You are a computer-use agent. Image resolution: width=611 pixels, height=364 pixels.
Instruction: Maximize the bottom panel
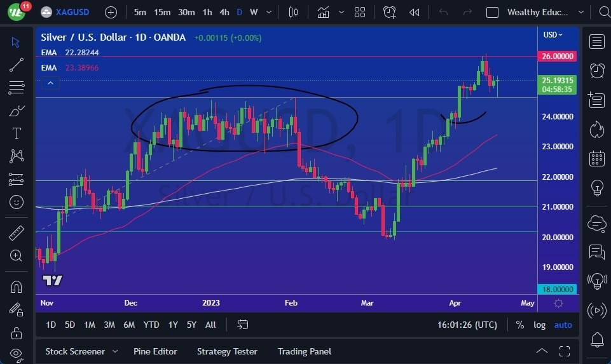pos(565,351)
